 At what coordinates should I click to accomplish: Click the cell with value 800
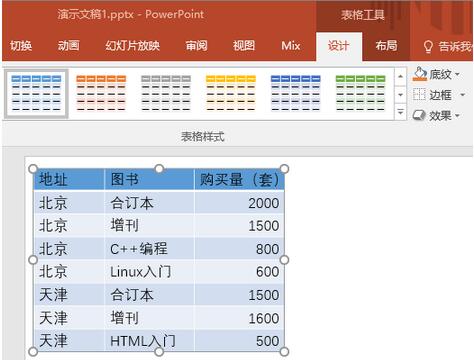pyautogui.click(x=239, y=249)
